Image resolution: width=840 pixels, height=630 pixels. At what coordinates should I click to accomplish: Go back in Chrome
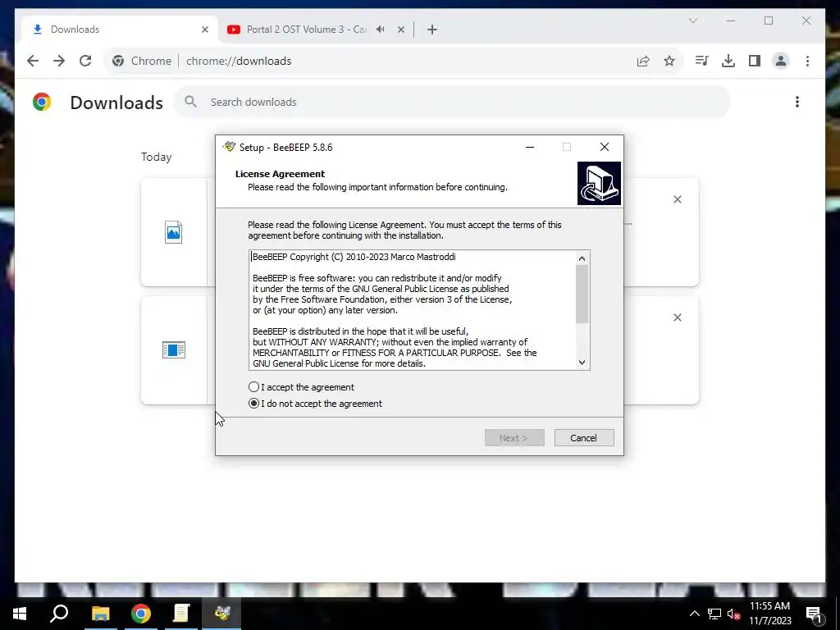33,61
